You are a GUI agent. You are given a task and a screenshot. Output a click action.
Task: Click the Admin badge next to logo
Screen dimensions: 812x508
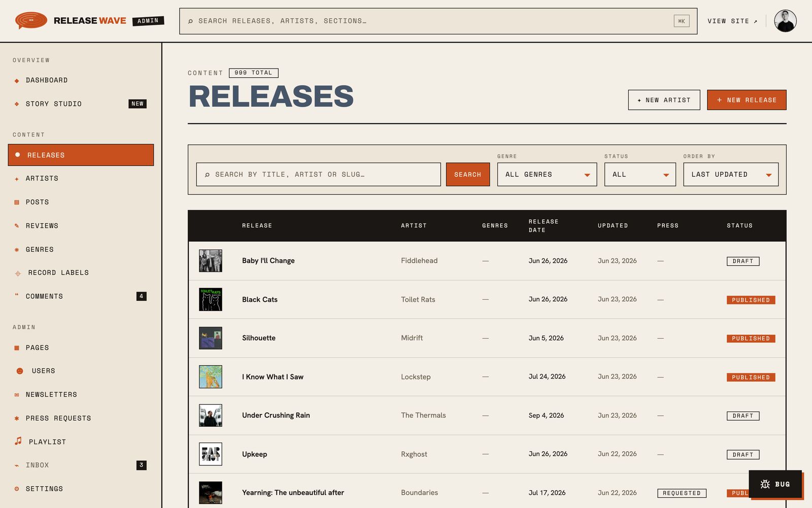(148, 21)
